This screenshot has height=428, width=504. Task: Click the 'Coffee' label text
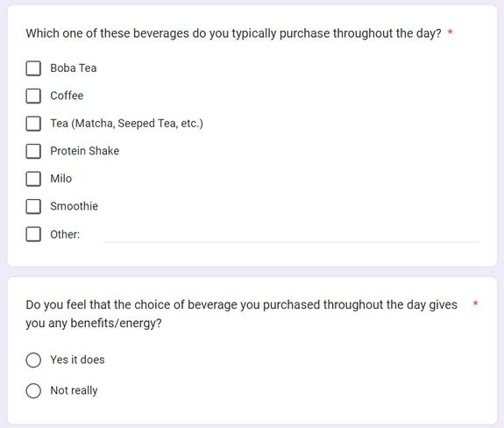67,96
